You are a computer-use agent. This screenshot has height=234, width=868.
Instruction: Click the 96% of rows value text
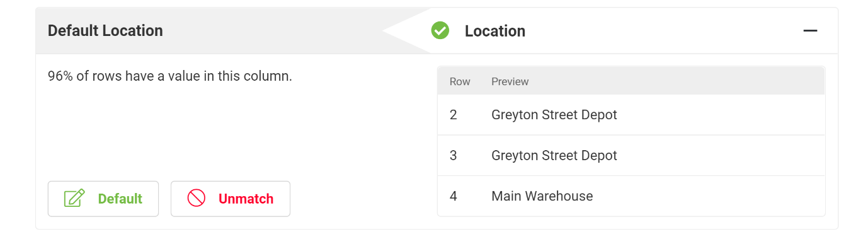click(x=170, y=76)
